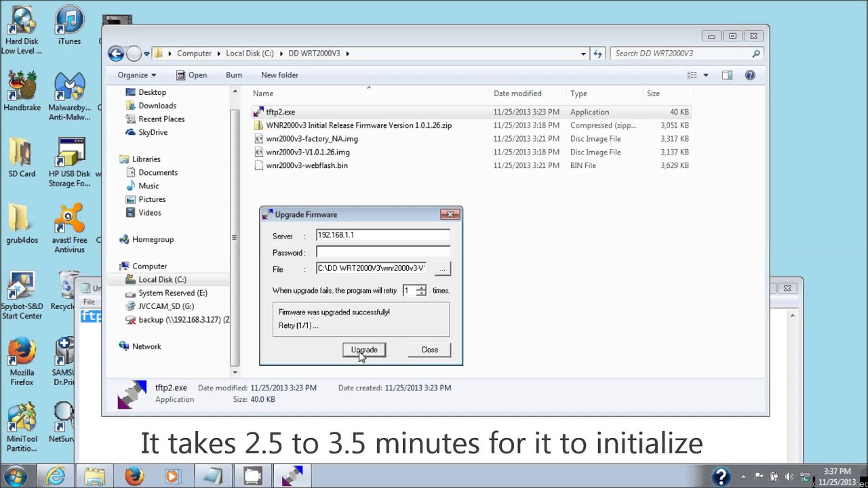Click Open in the Explorer toolbar
Image resolution: width=868 pixels, height=488 pixels.
(x=192, y=75)
